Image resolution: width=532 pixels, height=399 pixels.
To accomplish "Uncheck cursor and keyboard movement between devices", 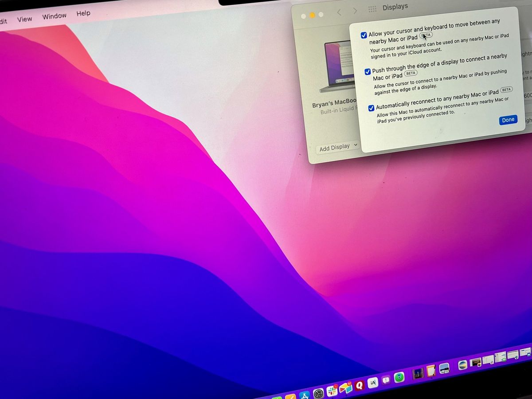I will [364, 34].
